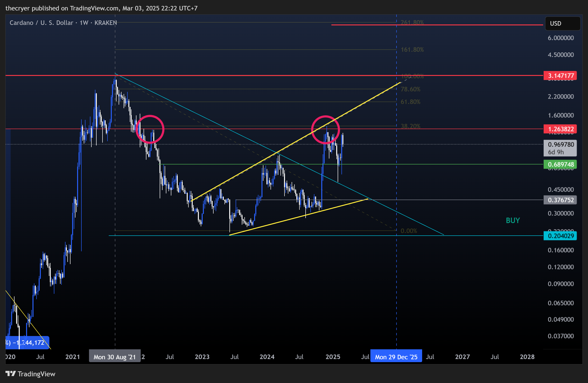
Task: Click the 2027 time axis label
Action: pyautogui.click(x=462, y=357)
